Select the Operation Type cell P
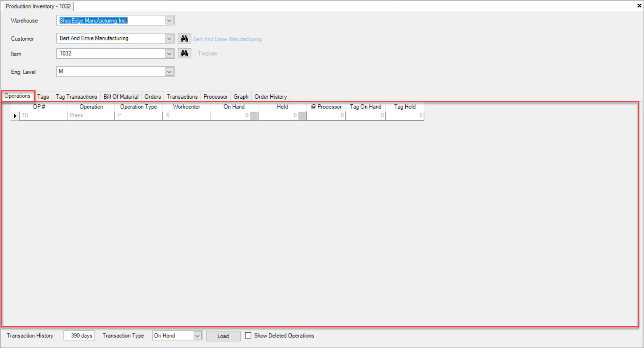Viewport: 644px width, 348px height. (x=138, y=116)
